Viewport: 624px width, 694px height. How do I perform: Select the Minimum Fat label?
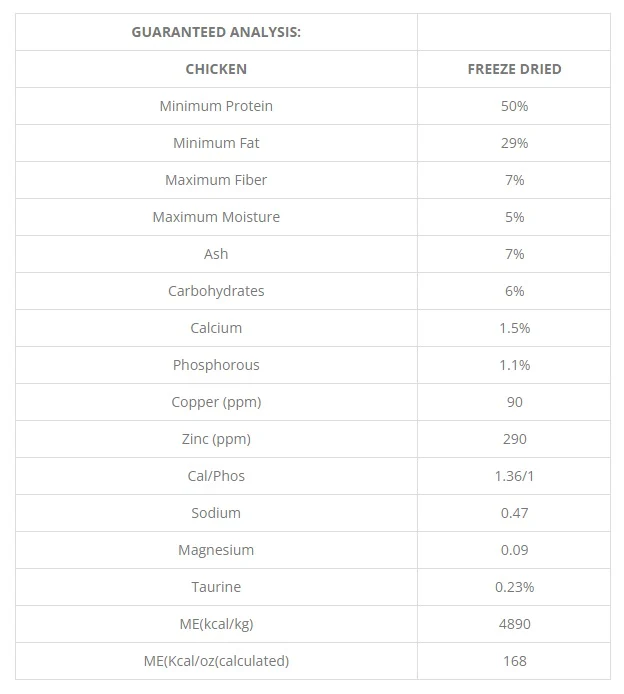coord(216,143)
